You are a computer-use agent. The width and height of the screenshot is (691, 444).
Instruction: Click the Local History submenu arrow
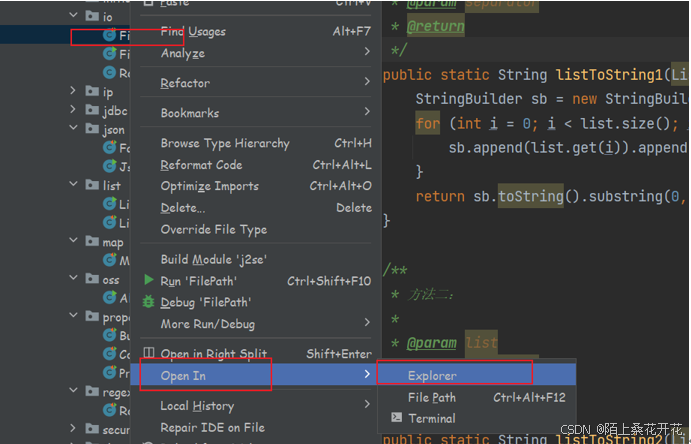[367, 404]
